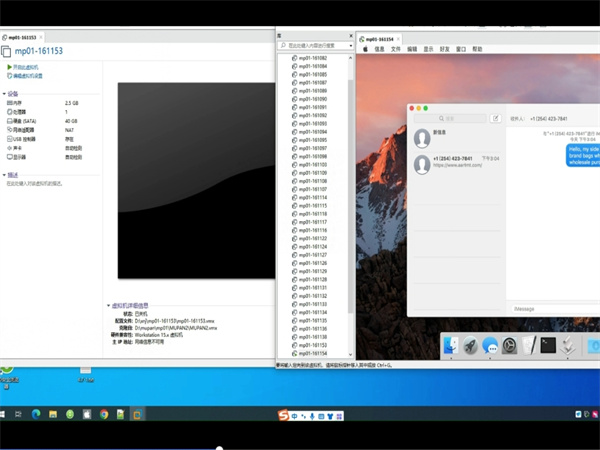600x450 pixels.
Task: Collapse the Devices section triangle
Action: coord(4,94)
